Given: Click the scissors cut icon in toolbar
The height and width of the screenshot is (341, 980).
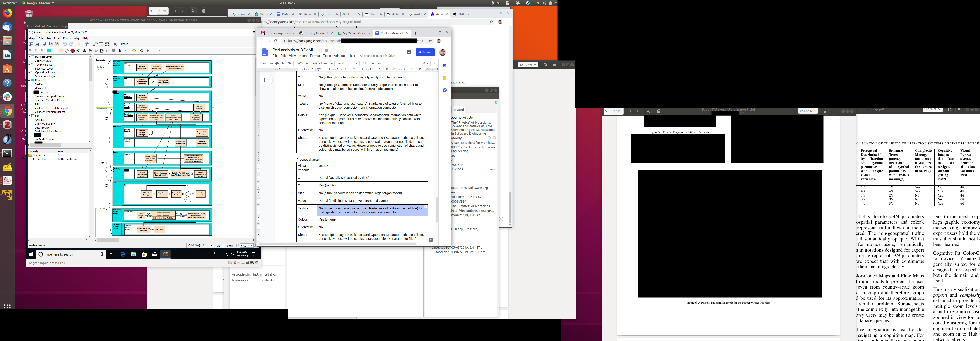Looking at the screenshot, I should 45,44.
